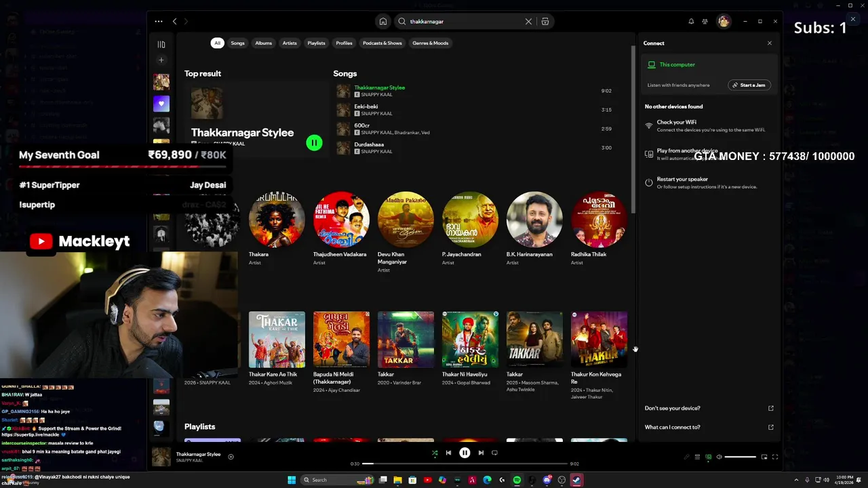Toggle the lyrics microphone icon
Viewport: 868px width, 488px height.
point(686,457)
